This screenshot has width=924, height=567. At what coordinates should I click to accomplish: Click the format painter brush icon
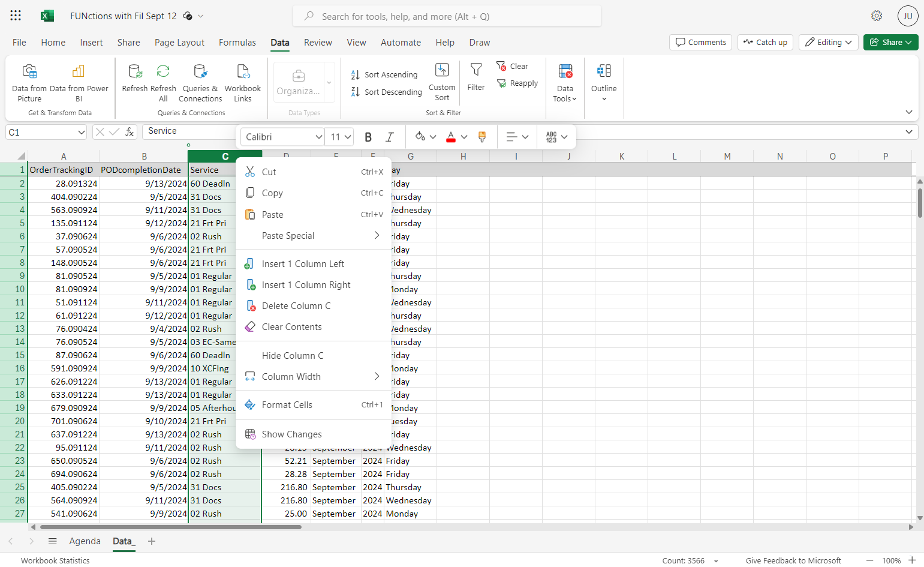(x=481, y=137)
